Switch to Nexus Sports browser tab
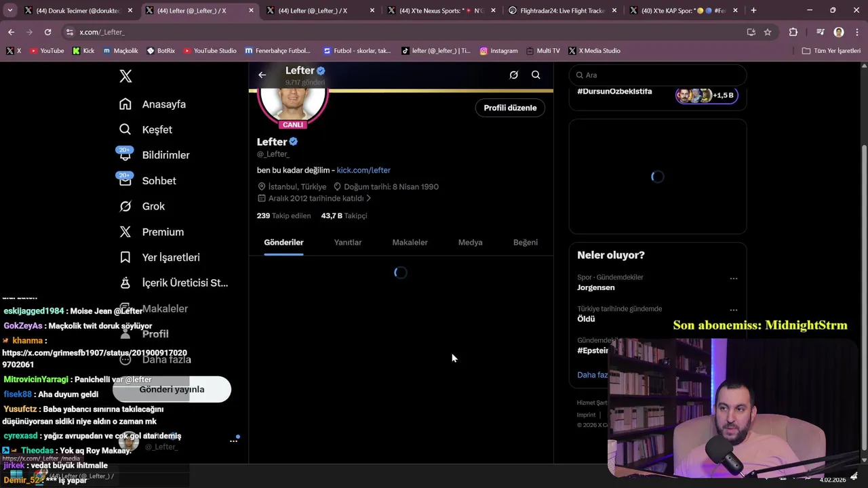 (x=440, y=10)
